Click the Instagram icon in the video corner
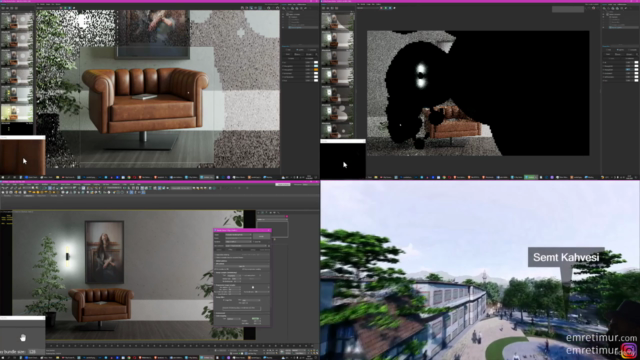 [629, 350]
